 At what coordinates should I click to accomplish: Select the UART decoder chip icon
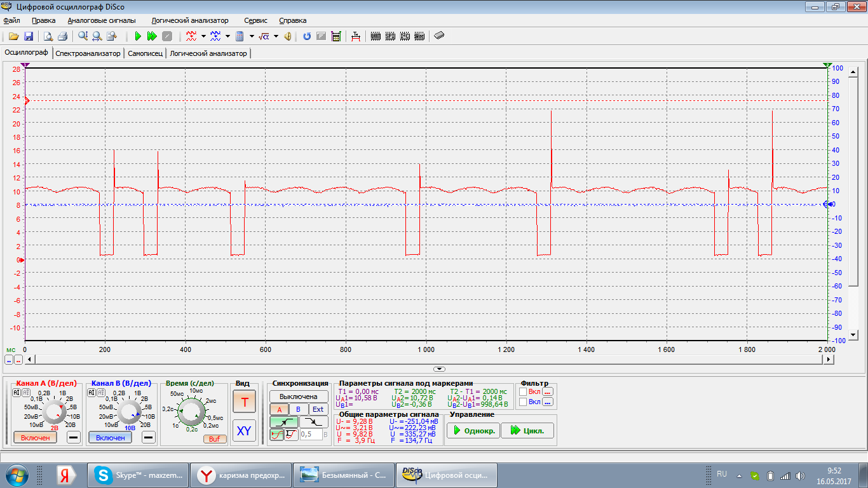(x=376, y=36)
